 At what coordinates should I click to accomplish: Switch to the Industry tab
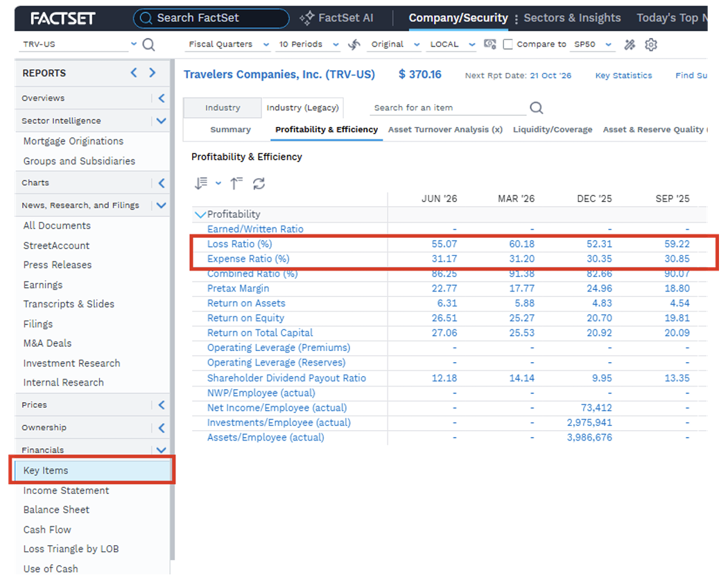pos(223,108)
